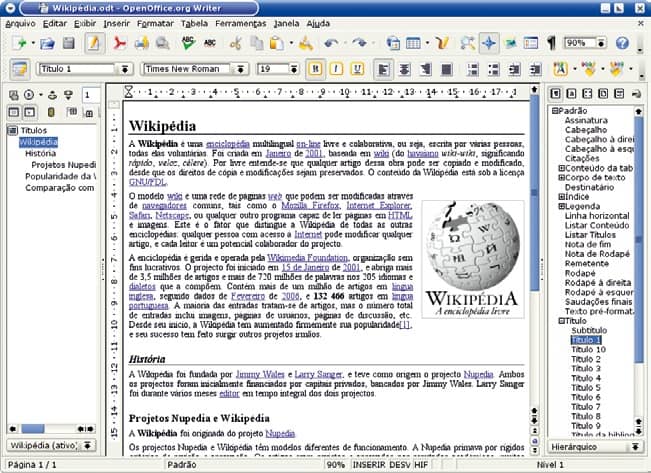Click the Print file directly icon
Viewport: 651px width, 473px height.
142,43
